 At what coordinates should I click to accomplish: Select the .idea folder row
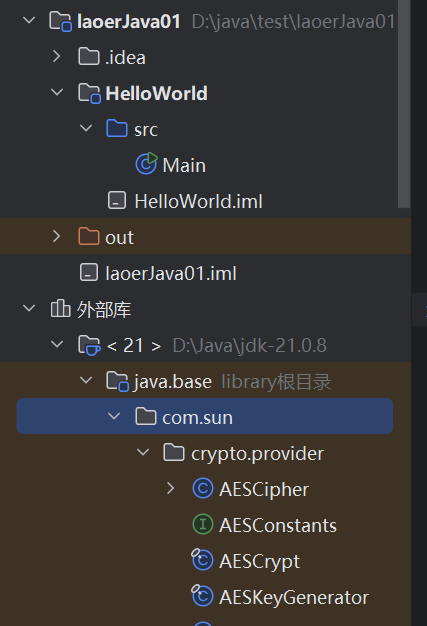pyautogui.click(x=205, y=57)
